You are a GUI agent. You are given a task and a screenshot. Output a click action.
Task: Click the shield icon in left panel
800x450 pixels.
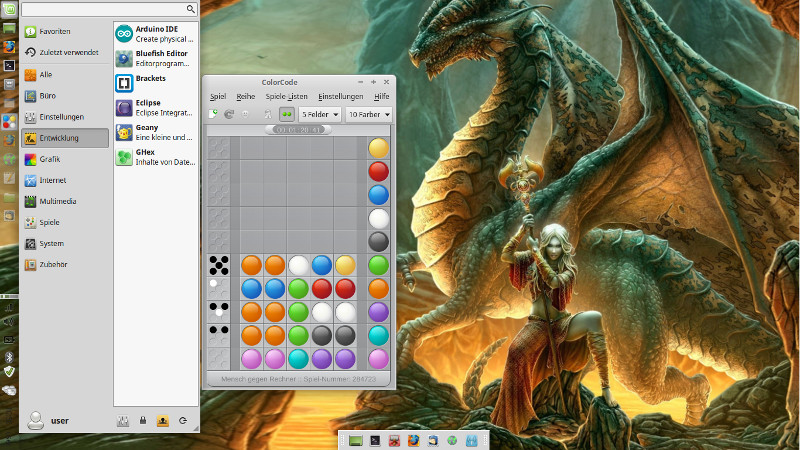coord(9,372)
